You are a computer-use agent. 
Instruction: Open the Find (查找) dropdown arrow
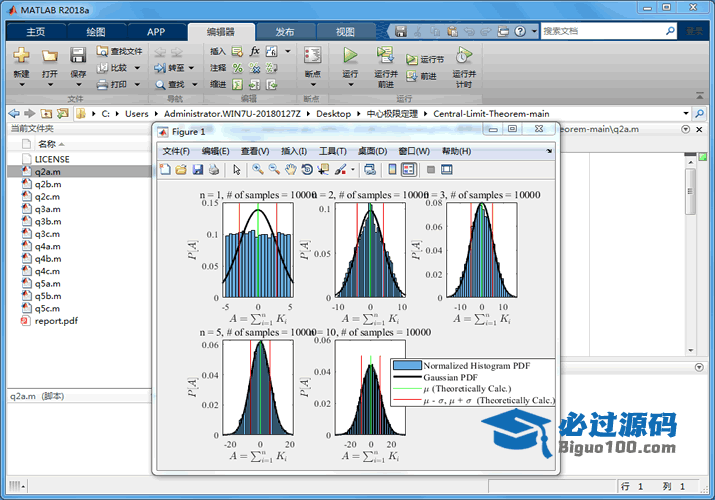(194, 84)
